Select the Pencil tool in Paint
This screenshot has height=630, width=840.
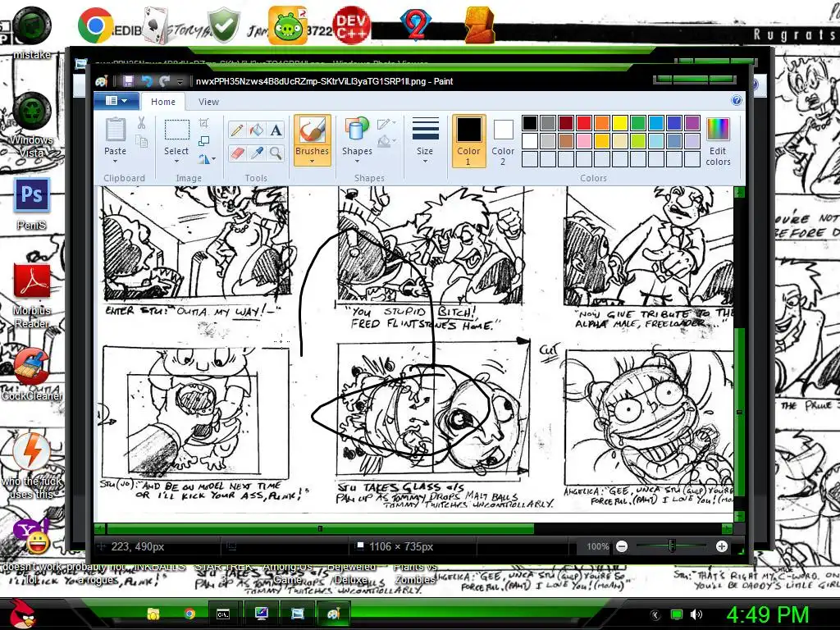pos(237,130)
